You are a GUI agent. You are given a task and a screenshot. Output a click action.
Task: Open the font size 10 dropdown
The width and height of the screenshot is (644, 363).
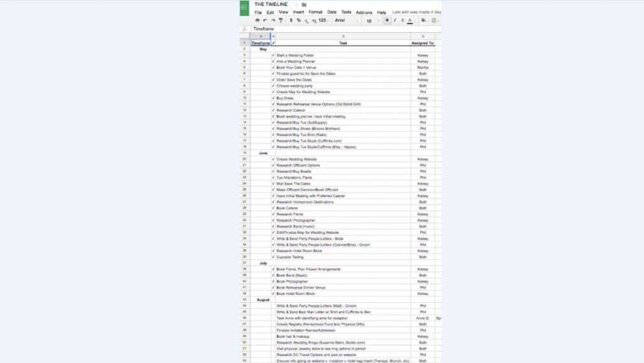pos(372,20)
